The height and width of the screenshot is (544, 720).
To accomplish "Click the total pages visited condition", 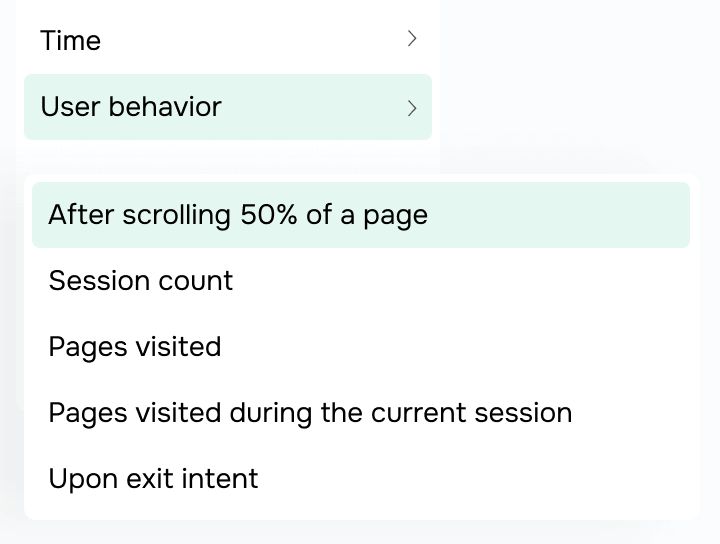I will 361,347.
